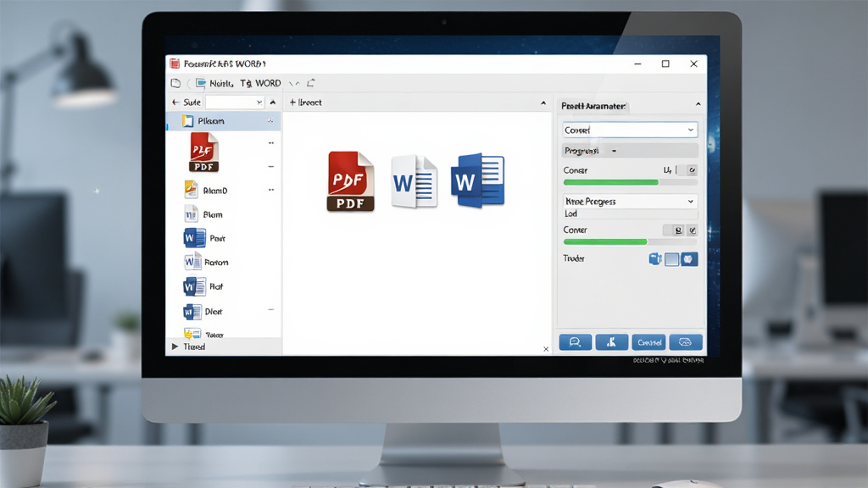Screen dimensions: 868x488
Task: Select the light blue square in 'Trader' row
Action: (x=671, y=259)
